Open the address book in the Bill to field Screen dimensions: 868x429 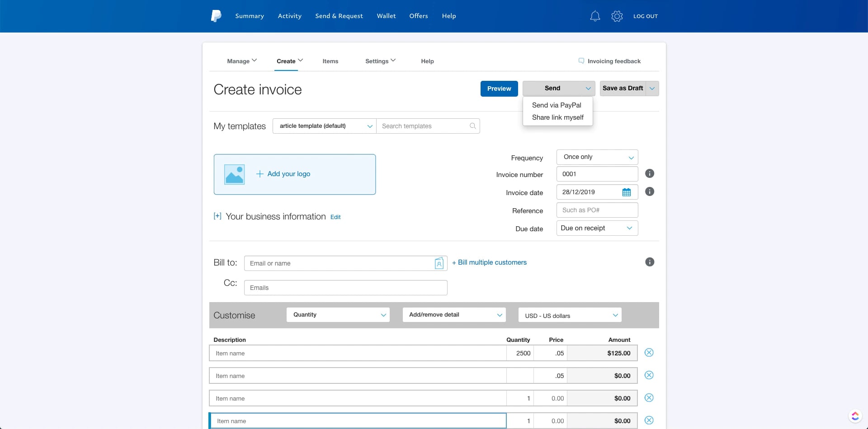[x=439, y=263]
